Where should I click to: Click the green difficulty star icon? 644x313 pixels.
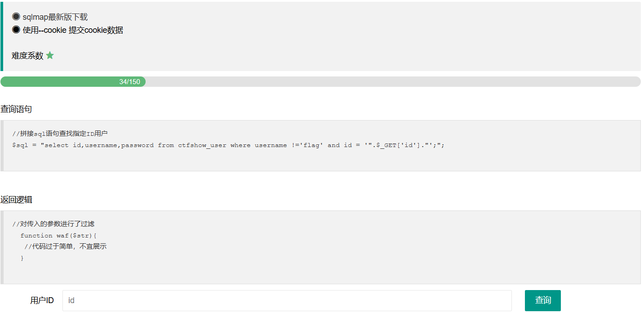tap(50, 56)
